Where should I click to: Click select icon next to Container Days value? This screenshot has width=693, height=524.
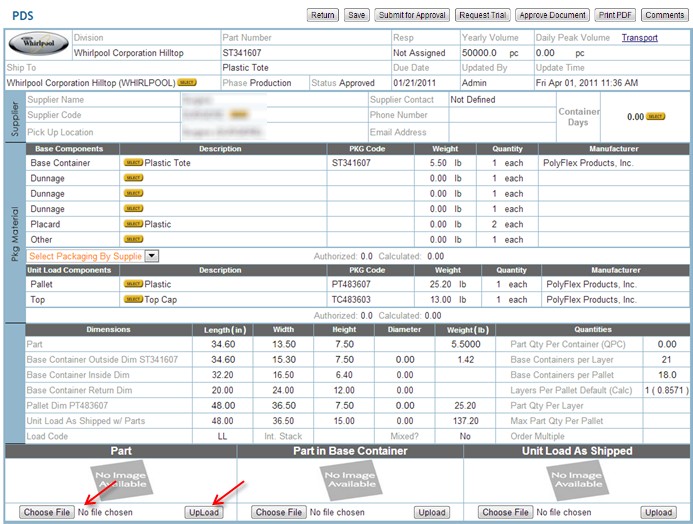click(x=655, y=117)
